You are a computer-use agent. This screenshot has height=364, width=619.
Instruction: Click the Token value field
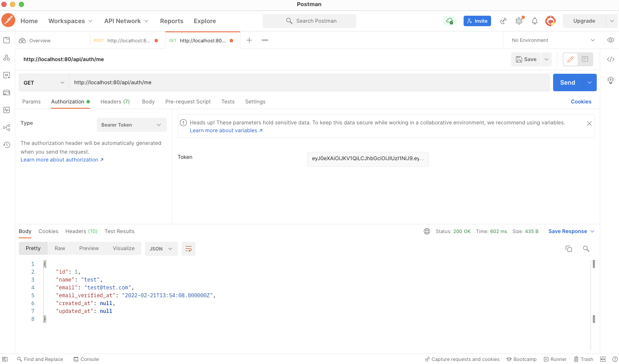[x=368, y=158]
